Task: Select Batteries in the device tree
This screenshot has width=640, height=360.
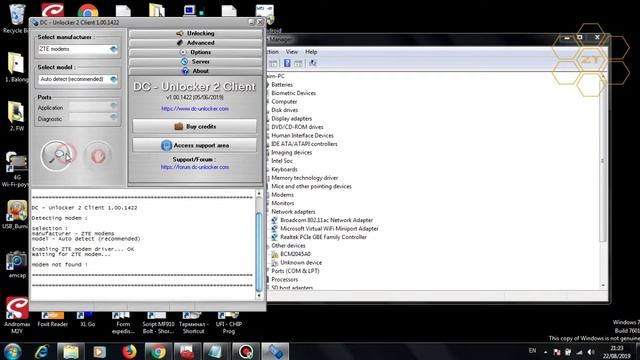Action: tap(282, 85)
